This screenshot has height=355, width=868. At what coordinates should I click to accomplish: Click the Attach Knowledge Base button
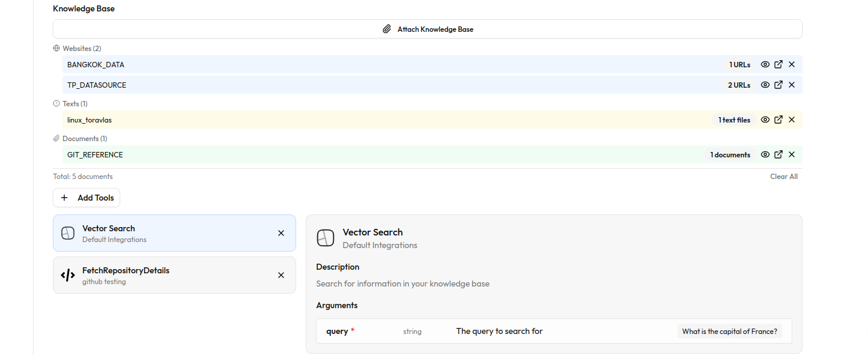pos(428,28)
